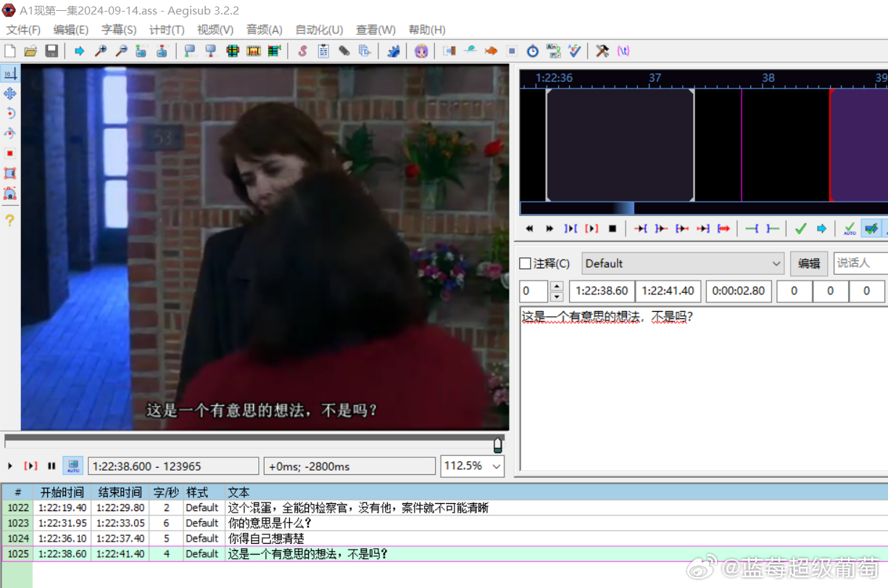Stop audio playback square icon
Screen dimensions: 888x588
tap(613, 228)
